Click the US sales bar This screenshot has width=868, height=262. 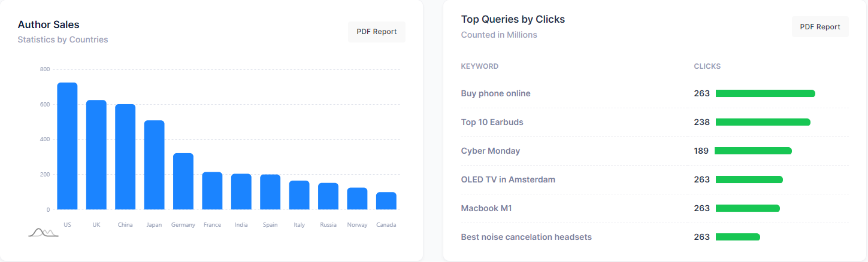click(x=67, y=147)
